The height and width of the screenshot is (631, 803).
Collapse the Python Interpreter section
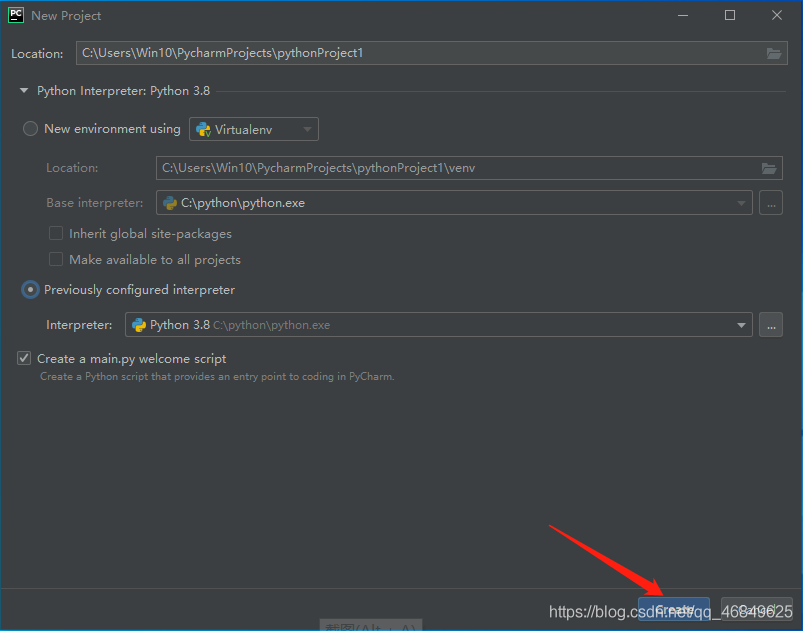pyautogui.click(x=24, y=91)
